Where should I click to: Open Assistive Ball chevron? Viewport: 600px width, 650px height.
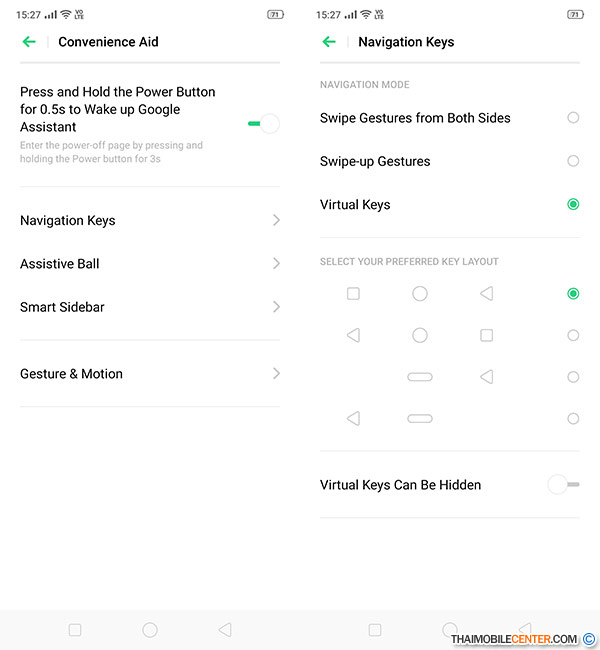point(276,263)
